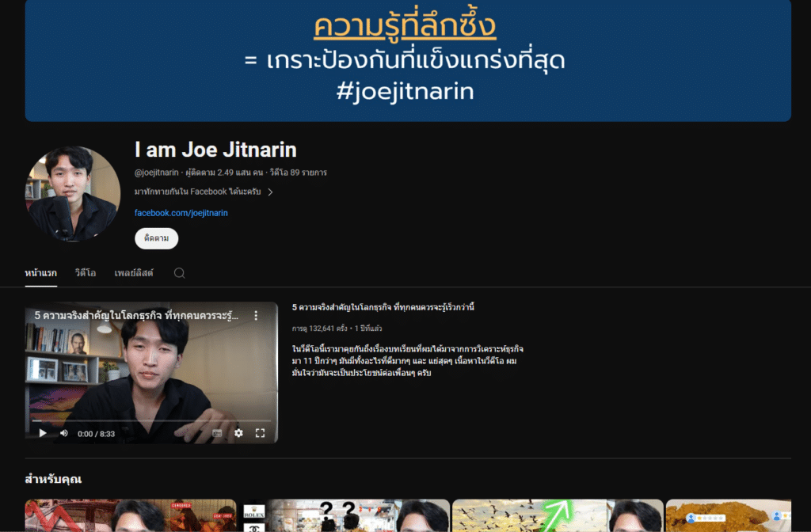Click the สำหรับคุณ section heading
Screen dimensions: 811x532
[x=53, y=479]
